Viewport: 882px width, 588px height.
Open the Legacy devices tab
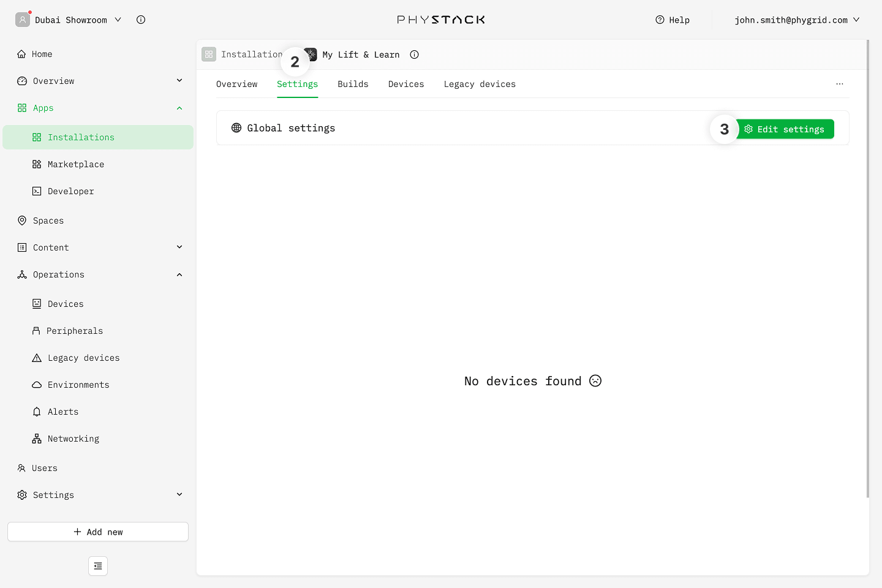coord(480,84)
